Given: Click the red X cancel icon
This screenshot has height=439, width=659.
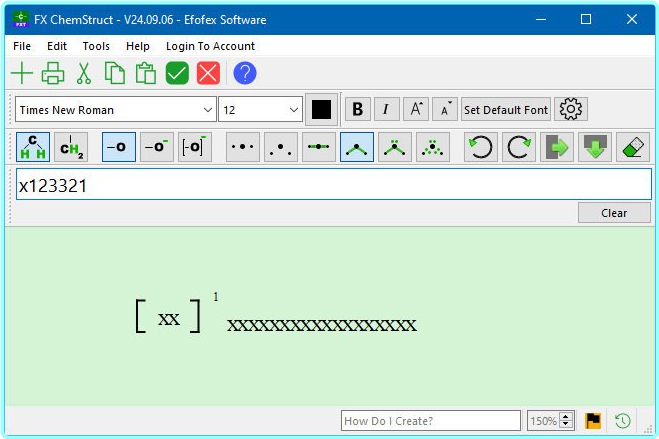Looking at the screenshot, I should click(208, 73).
